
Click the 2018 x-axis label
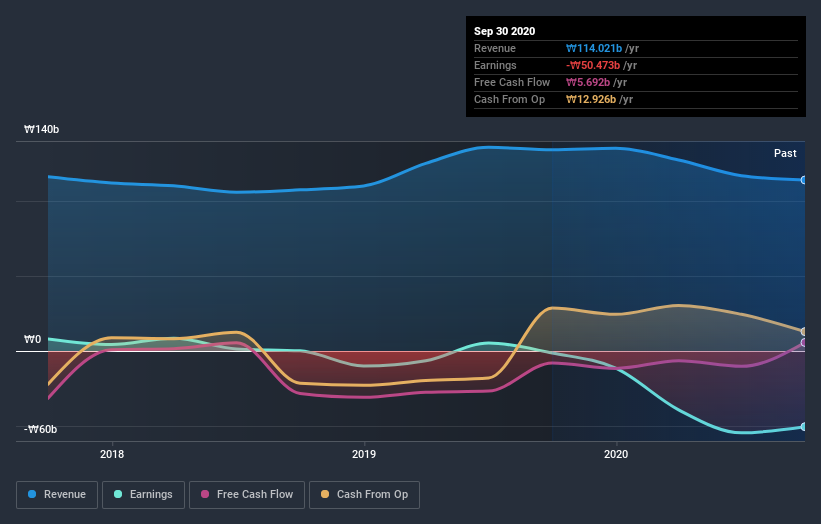coord(112,454)
